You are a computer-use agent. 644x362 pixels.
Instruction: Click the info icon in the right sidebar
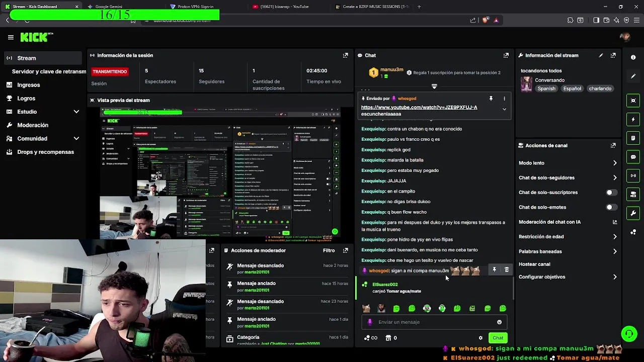[x=633, y=57]
